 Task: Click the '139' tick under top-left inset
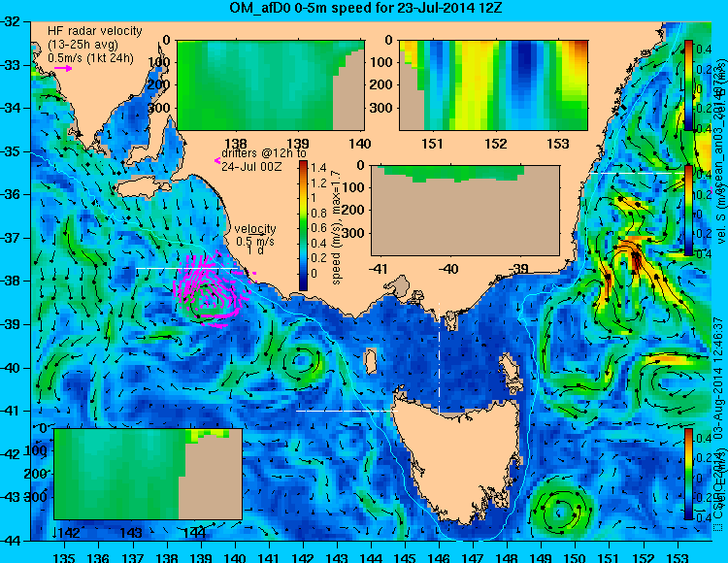tap(298, 144)
